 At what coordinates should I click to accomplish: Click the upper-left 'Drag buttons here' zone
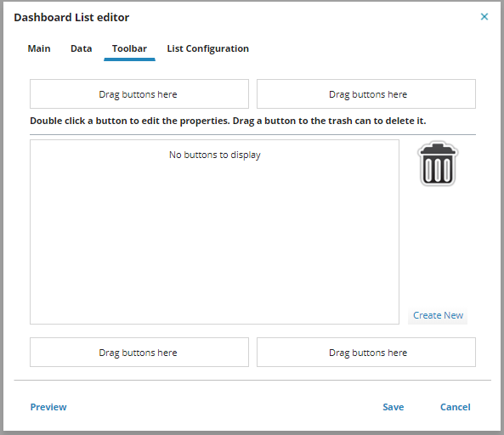coord(139,94)
